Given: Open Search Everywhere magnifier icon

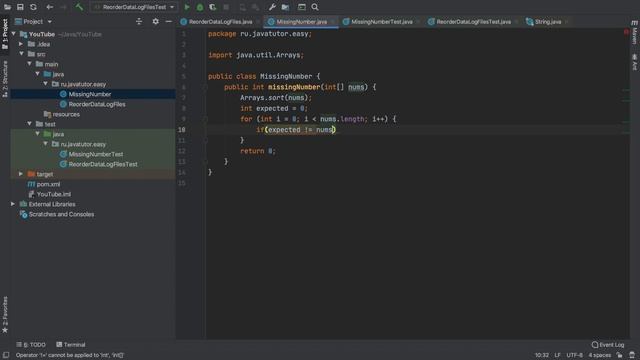Looking at the screenshot, I should pos(315,7).
